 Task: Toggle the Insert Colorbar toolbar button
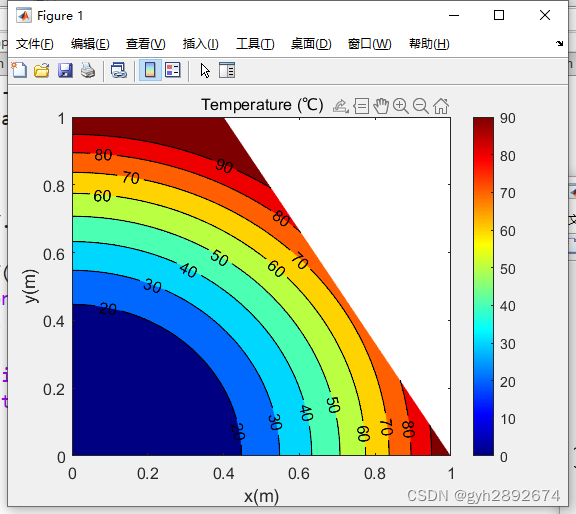150,70
